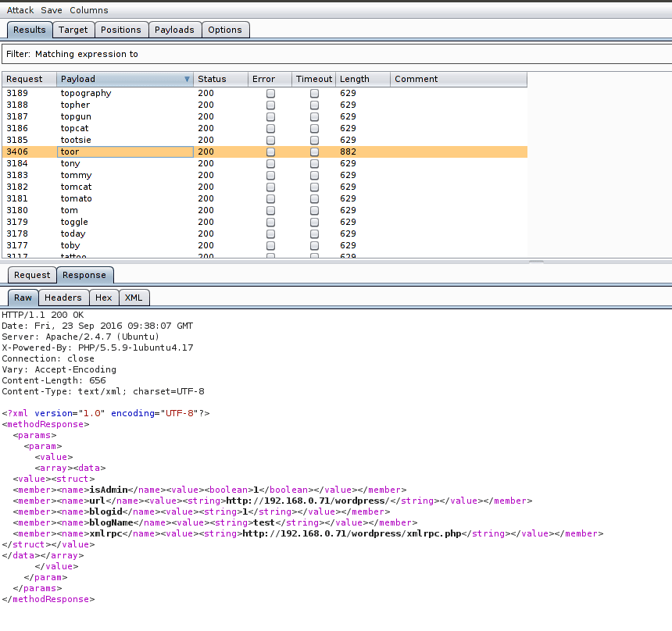This screenshot has width=672, height=631.
Task: Toggle Timeout checkbox for toor row
Action: point(314,152)
